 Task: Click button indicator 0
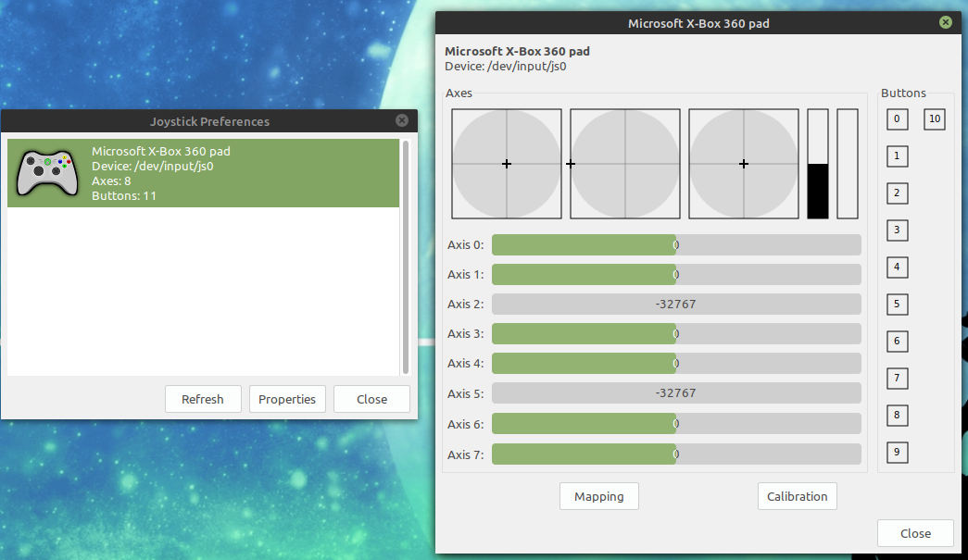coord(897,119)
